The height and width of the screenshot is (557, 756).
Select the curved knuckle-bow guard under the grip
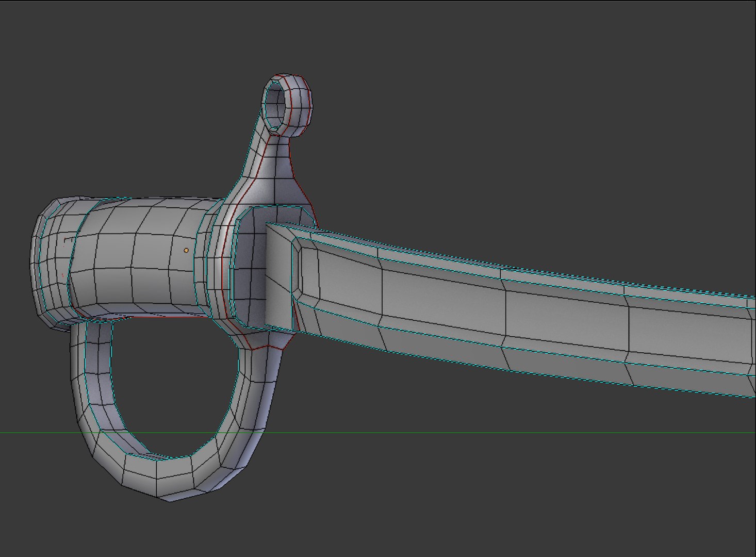tap(170, 413)
